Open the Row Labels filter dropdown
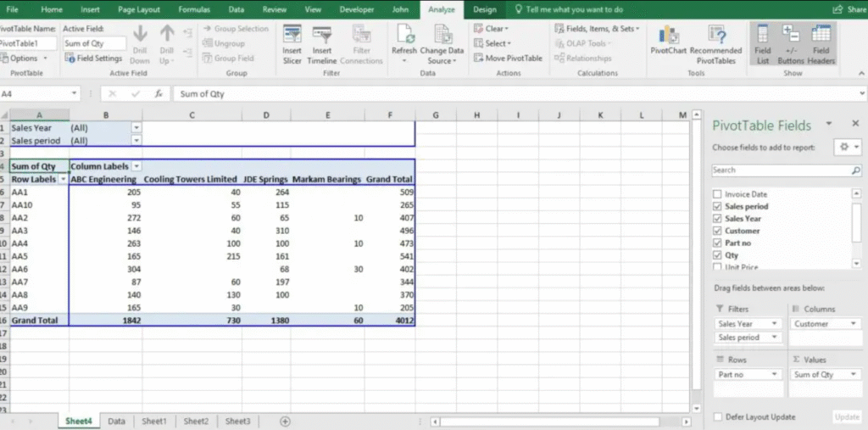This screenshot has width=868, height=430. point(63,180)
